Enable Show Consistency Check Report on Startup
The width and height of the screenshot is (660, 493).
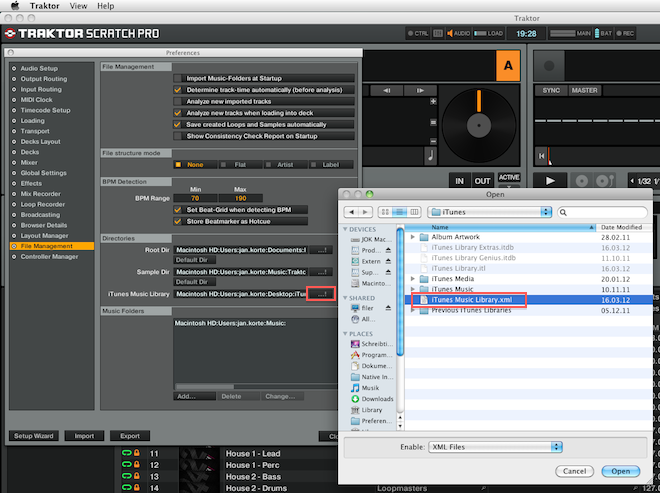coord(178,136)
